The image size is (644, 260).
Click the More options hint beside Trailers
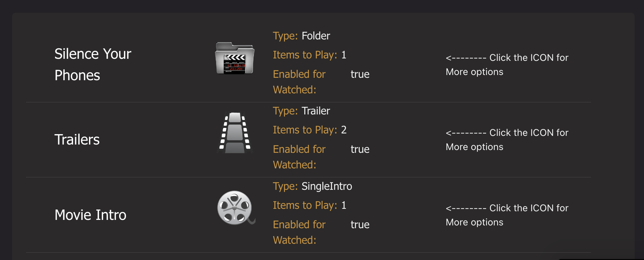pos(507,140)
